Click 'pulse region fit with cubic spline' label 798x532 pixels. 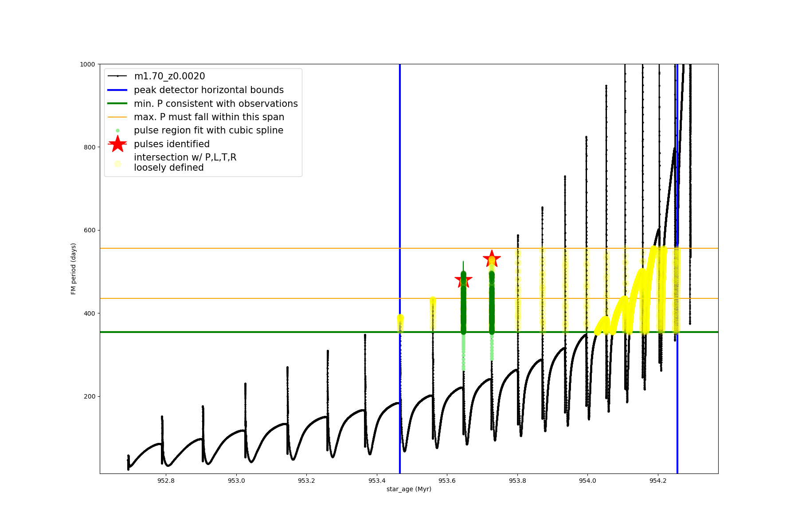(x=208, y=130)
